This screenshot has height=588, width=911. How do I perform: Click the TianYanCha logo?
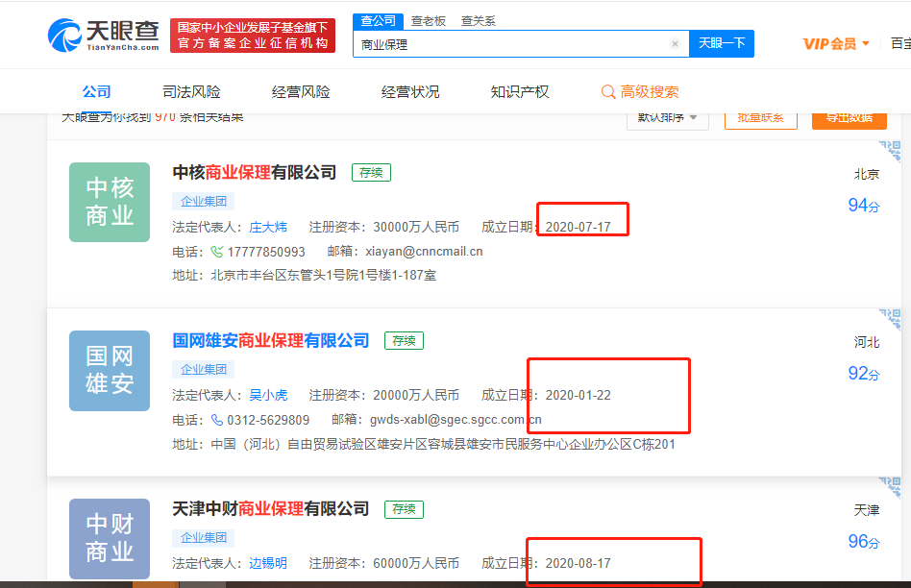point(104,35)
